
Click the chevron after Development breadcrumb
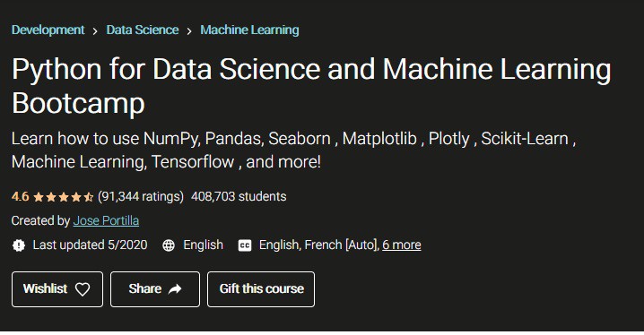(95, 31)
